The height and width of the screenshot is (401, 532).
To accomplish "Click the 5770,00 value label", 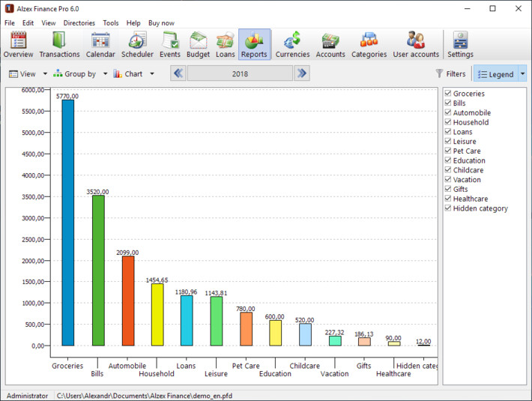I will pos(67,96).
